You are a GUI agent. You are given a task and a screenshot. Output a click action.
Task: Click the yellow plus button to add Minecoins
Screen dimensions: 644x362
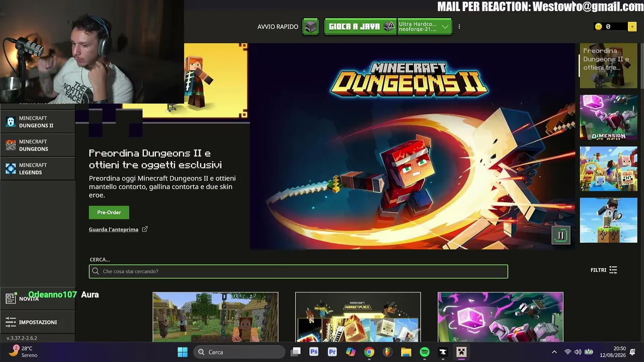coord(632,27)
